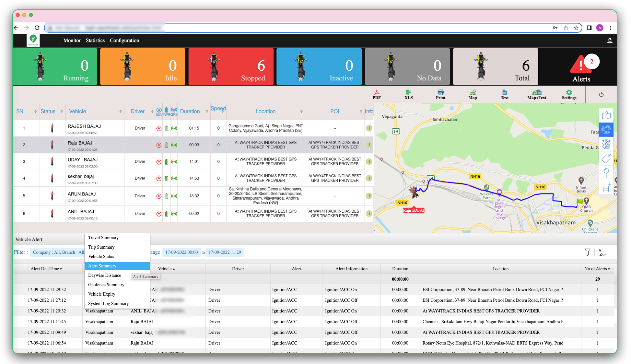The height and width of the screenshot is (364, 631).
Task: Click the start date 17-09-2022 00:00 field
Action: (x=181, y=252)
